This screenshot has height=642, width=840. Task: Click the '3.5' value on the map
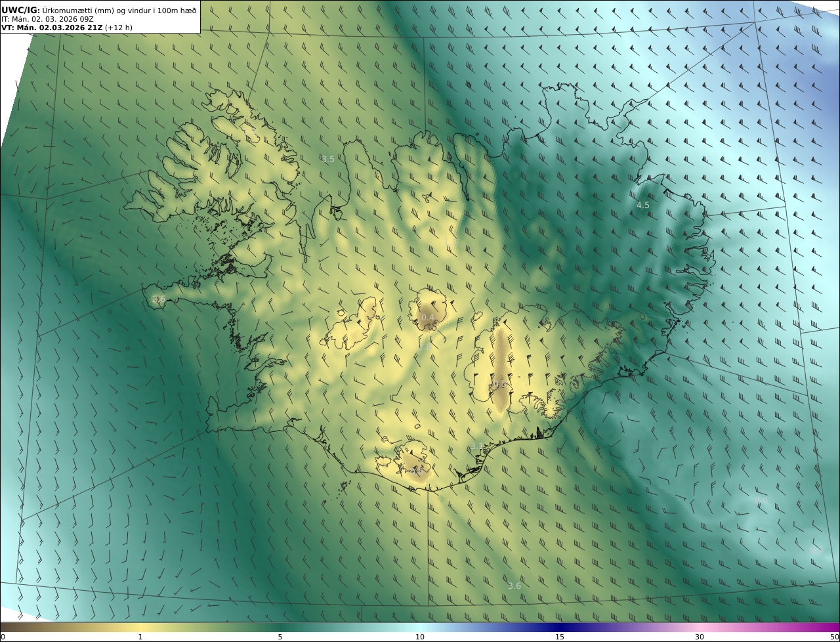(x=328, y=159)
